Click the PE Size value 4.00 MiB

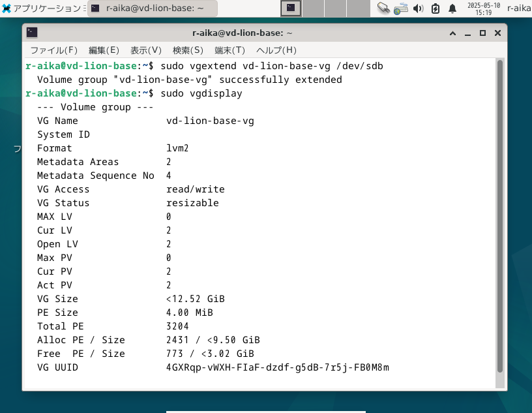[189, 313]
